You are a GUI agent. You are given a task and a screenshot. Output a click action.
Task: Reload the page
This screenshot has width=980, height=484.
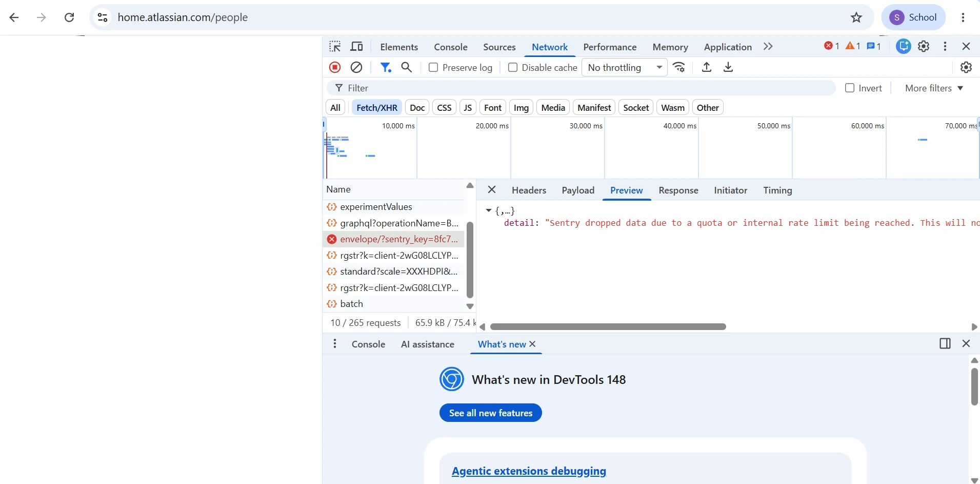[69, 17]
